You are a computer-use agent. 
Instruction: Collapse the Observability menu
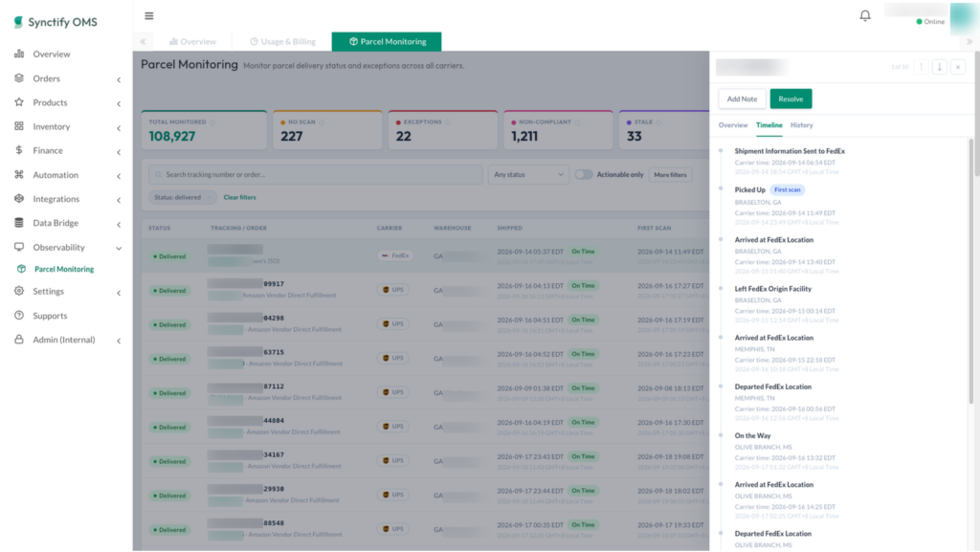pos(119,248)
